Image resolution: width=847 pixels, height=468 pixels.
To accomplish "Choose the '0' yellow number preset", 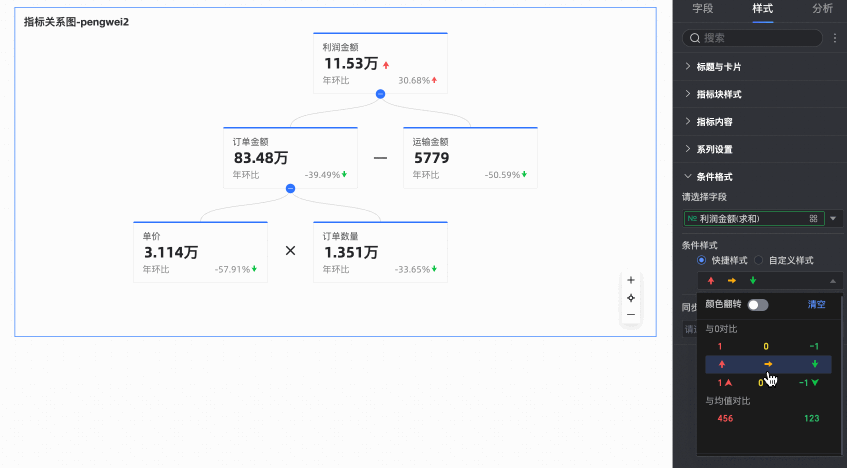I will click(766, 346).
